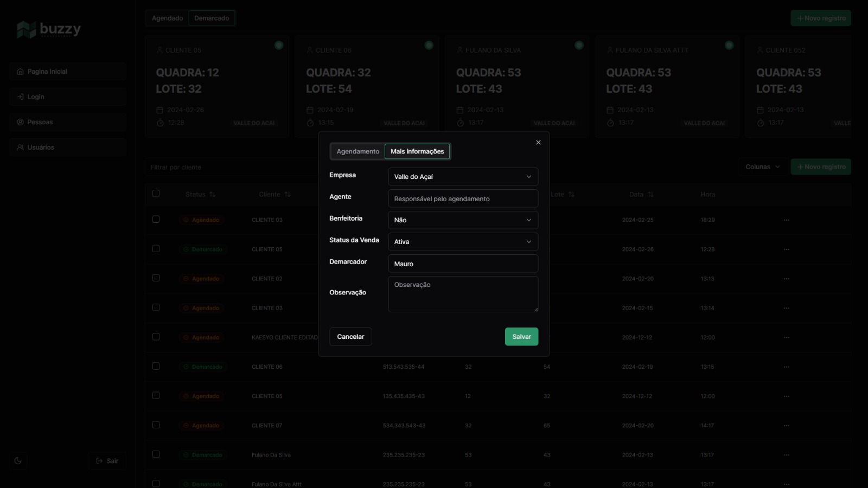Open the Empresa dropdown
Screen dimensions: 868x488
point(463,177)
